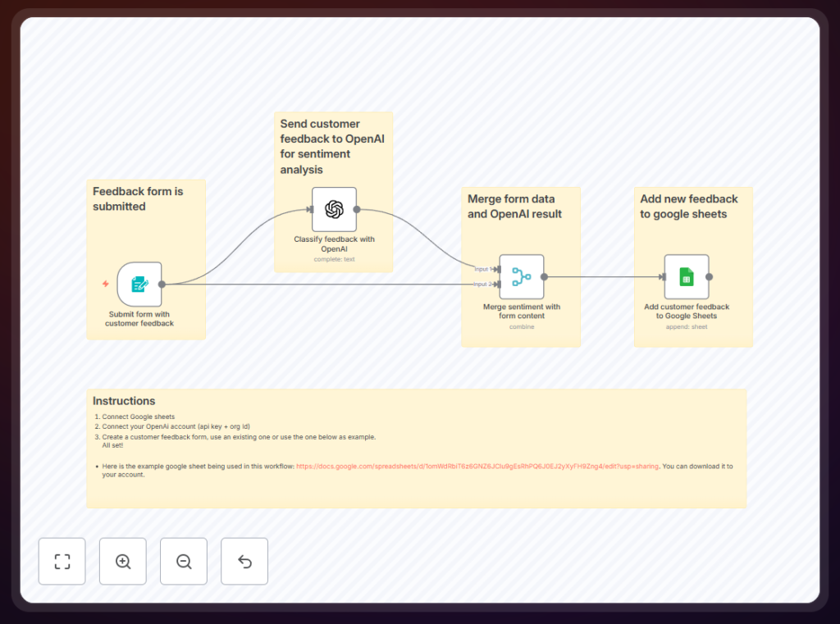The image size is (840, 624).
Task: Click the 'append: sheet' subtitle
Action: [x=687, y=326]
